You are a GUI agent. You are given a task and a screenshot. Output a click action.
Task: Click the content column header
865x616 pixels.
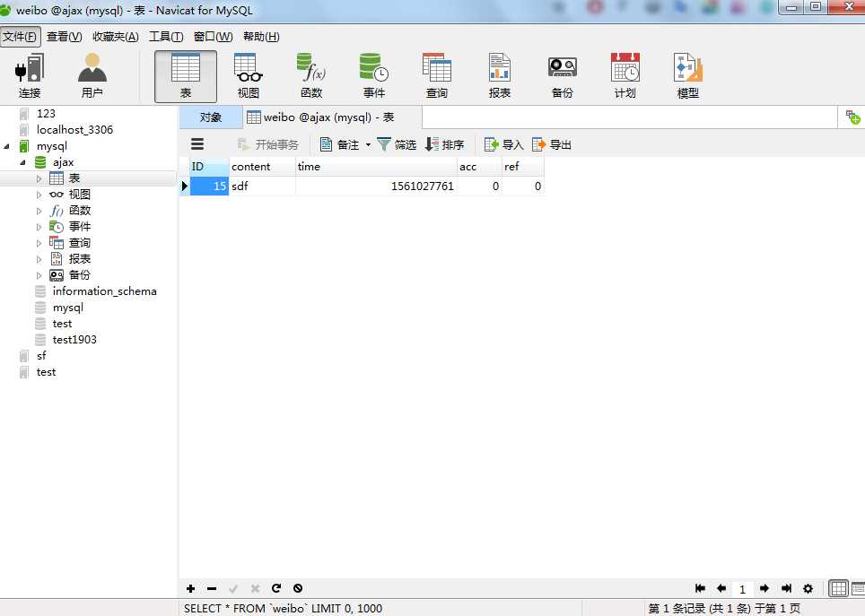262,167
